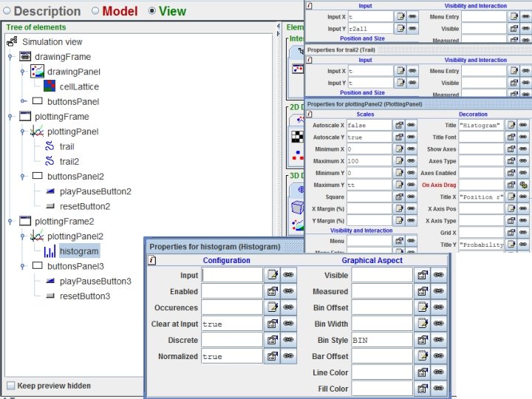Collapse the plottingFrame tree node
The width and height of the screenshot is (532, 399).
pos(10,117)
